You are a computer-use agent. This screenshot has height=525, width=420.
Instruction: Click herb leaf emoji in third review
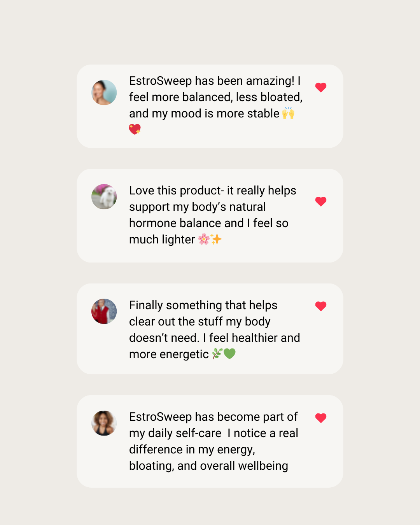(217, 354)
